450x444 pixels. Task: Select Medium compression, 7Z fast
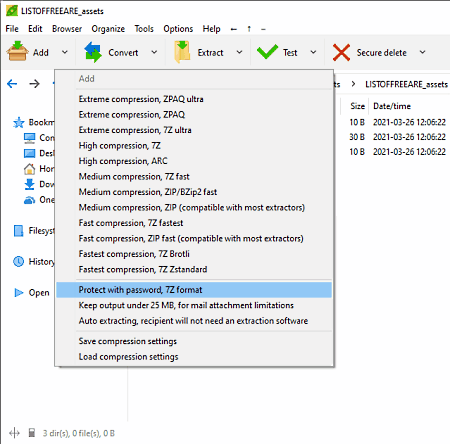194,177
